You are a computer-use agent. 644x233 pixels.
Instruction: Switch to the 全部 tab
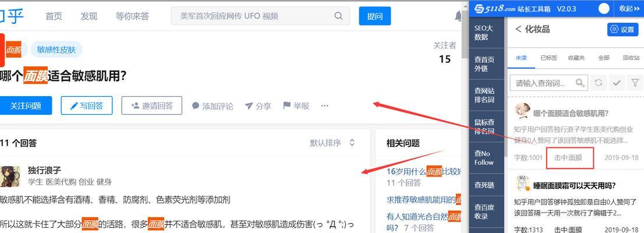(604, 58)
